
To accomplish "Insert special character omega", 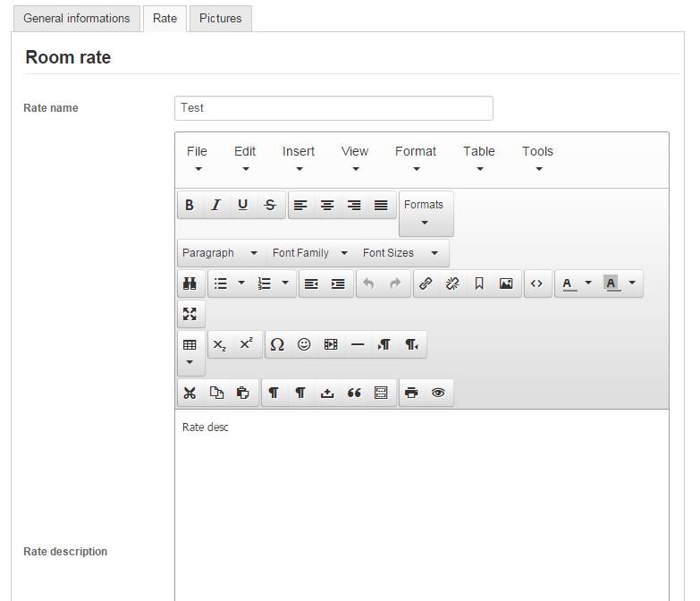I will point(278,344).
